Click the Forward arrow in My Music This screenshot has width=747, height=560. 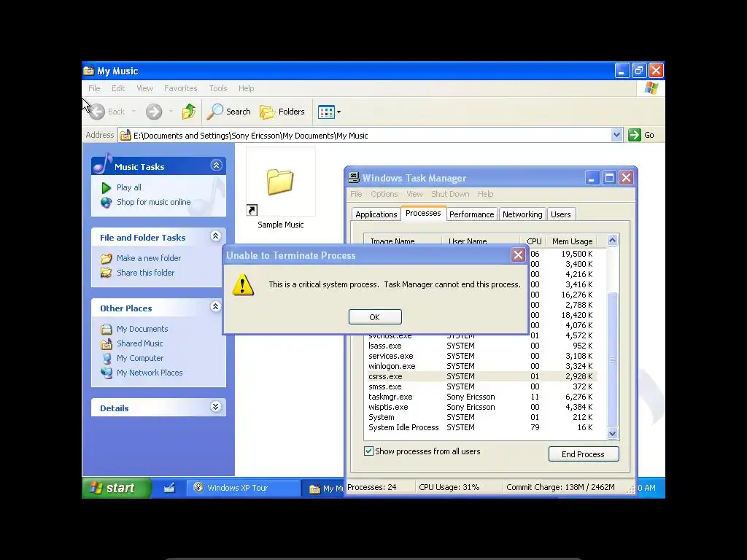(x=153, y=112)
